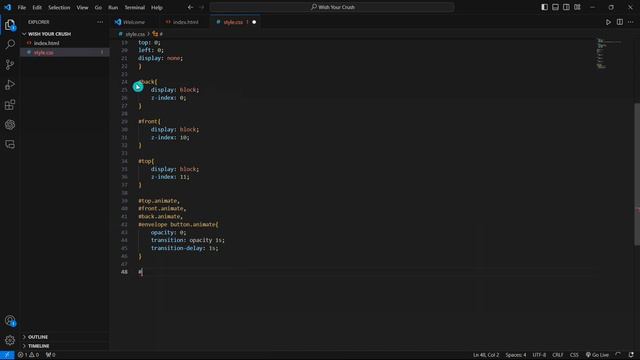Click the Wish Your Crush search box
Image resolution: width=640 pixels, height=360 pixels.
tap(331, 7)
